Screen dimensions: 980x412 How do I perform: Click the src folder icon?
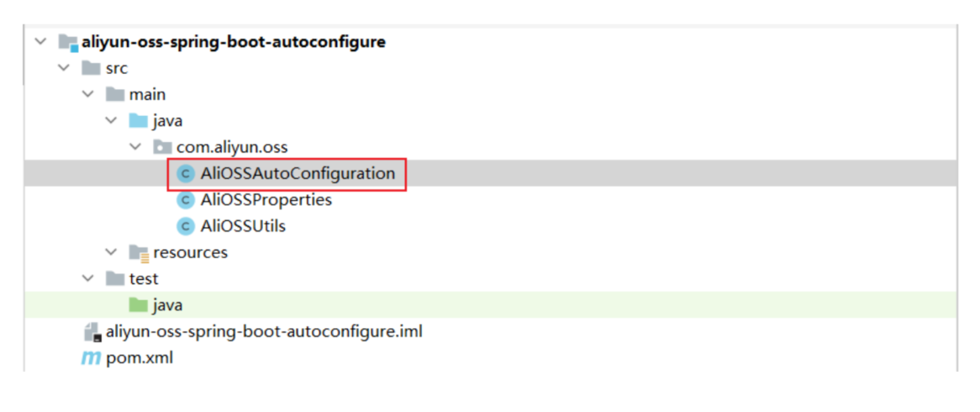click(x=91, y=68)
